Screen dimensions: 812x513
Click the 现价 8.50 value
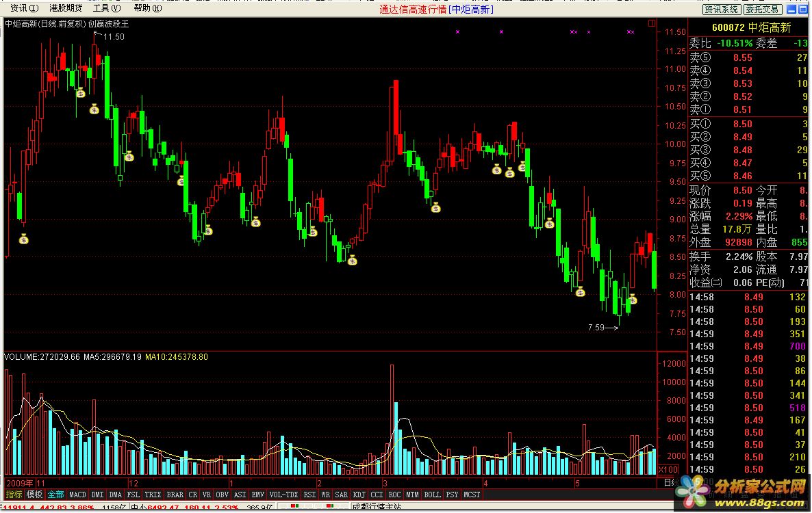743,190
